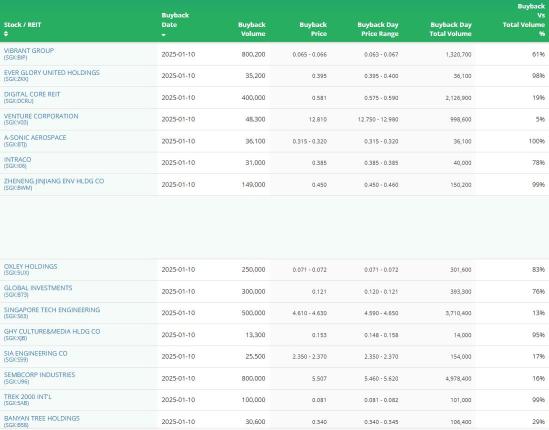Select total volume 998,600 cell

coord(461,119)
